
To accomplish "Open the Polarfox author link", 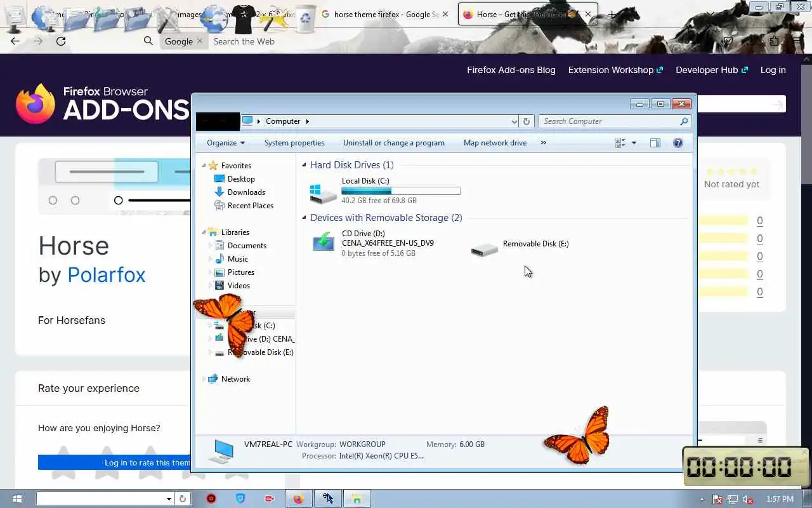I will (x=107, y=275).
